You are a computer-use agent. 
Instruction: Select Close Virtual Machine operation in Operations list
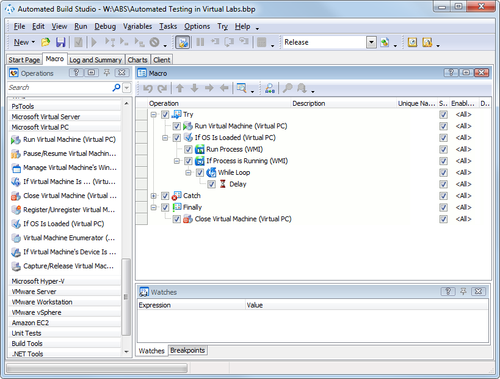[x=64, y=196]
